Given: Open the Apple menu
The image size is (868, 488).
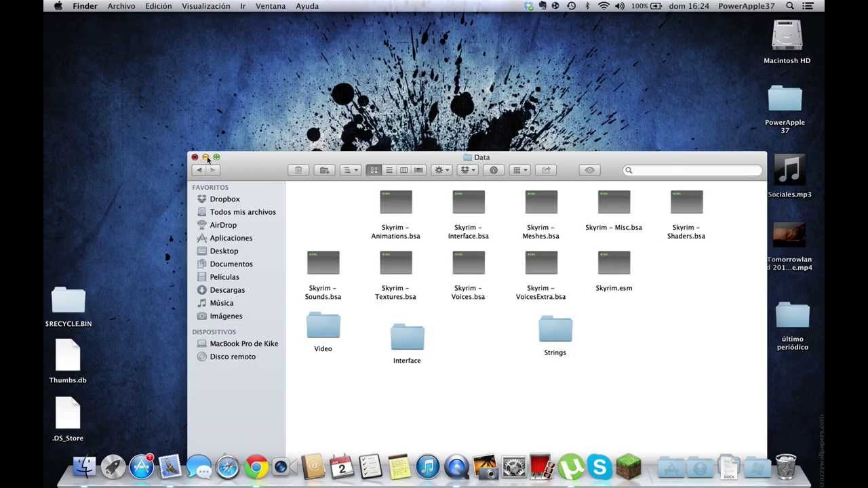Looking at the screenshot, I should (58, 6).
